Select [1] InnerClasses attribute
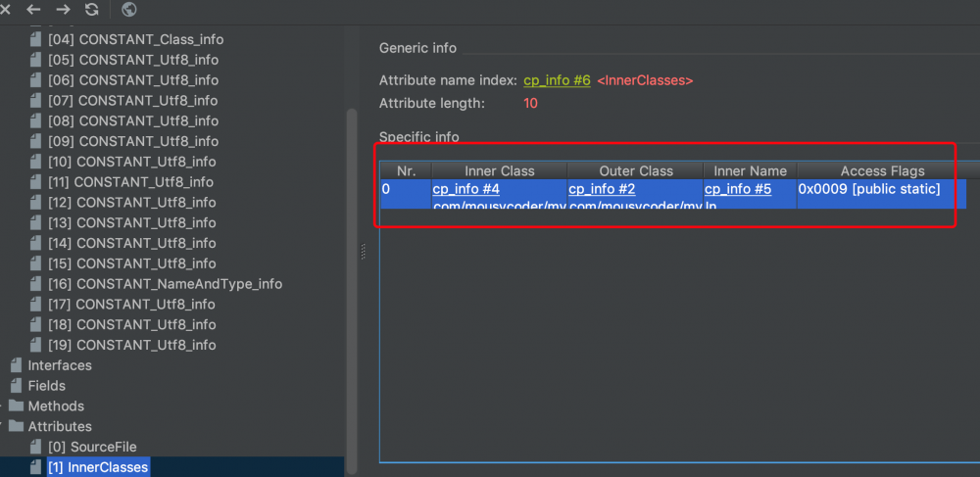This screenshot has height=477, width=980. point(98,467)
